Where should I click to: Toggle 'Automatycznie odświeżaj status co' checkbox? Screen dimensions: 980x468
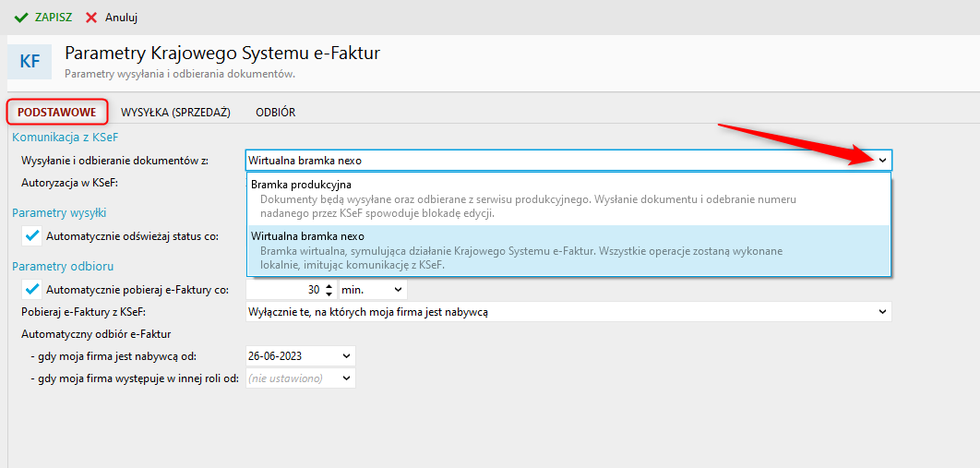pos(32,235)
